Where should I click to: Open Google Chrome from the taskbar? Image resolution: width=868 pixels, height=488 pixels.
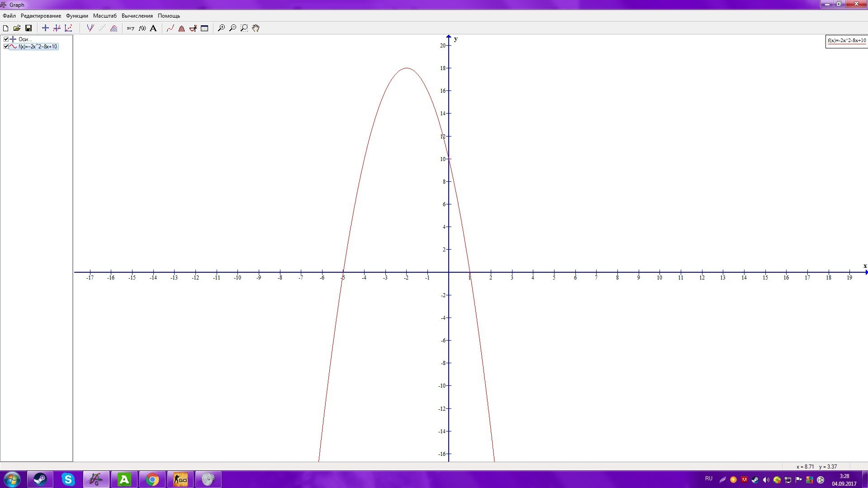(x=152, y=479)
